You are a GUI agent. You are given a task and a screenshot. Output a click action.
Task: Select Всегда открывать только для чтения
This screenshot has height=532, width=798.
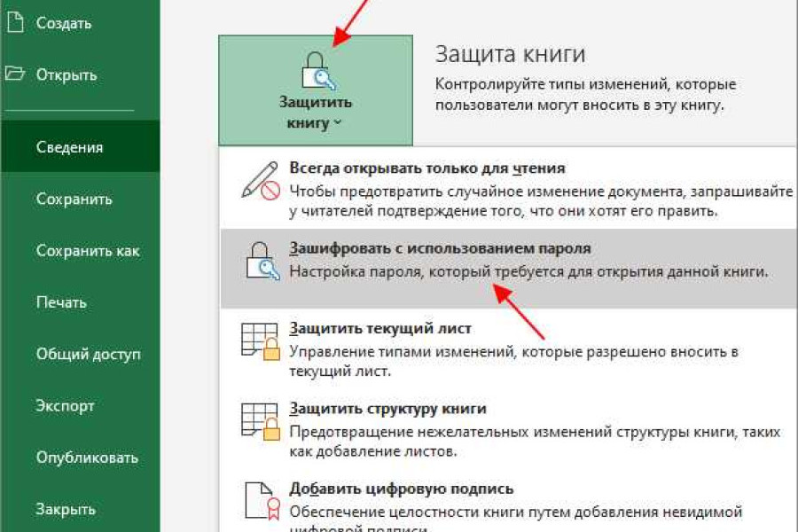(427, 168)
